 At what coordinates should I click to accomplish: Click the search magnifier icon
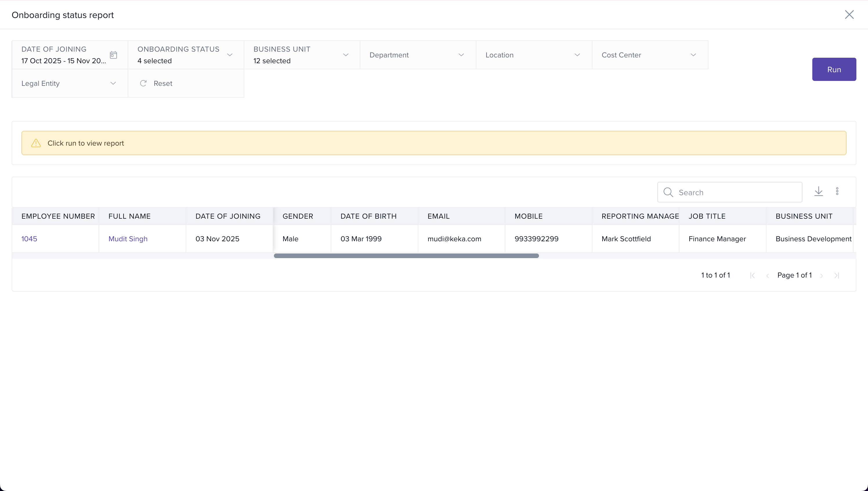pyautogui.click(x=668, y=192)
